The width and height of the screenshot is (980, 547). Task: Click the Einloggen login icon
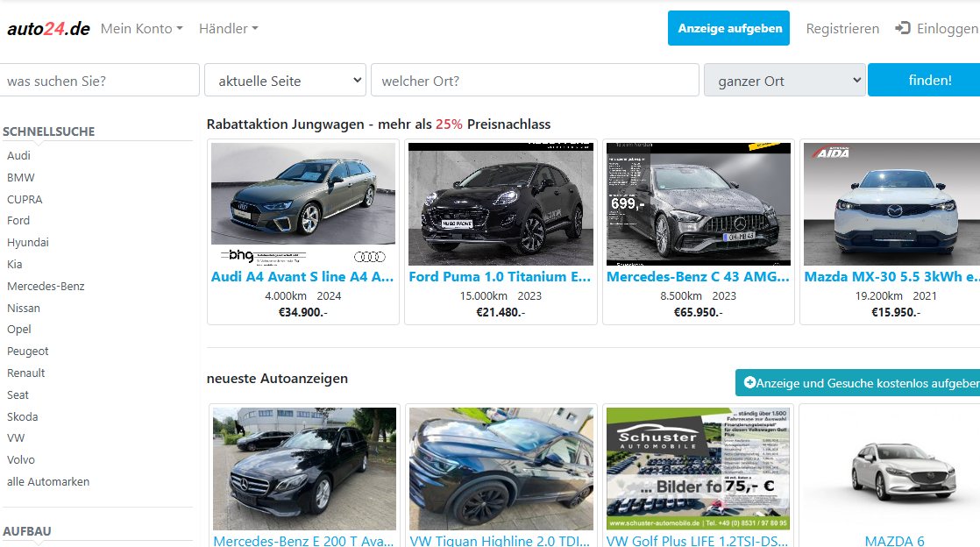pos(903,28)
